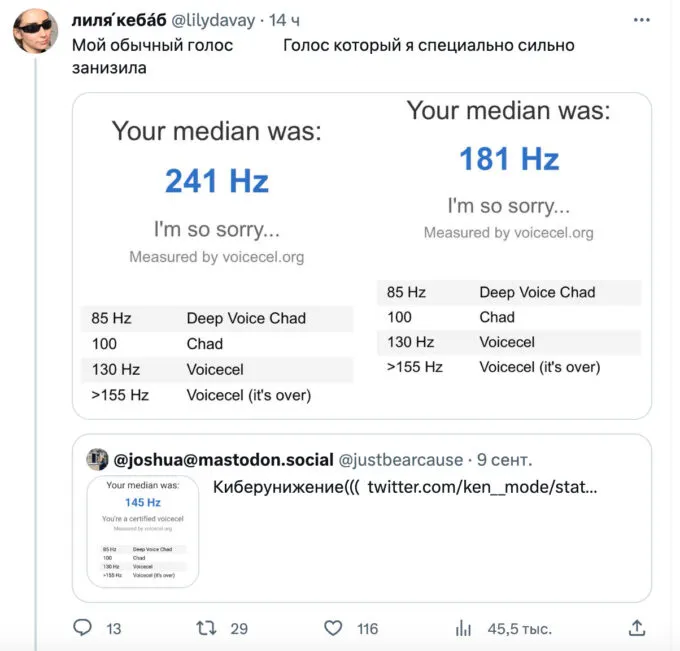Like the tweet with the heart icon
Viewport: 680px width, 651px height.
pyautogui.click(x=333, y=628)
